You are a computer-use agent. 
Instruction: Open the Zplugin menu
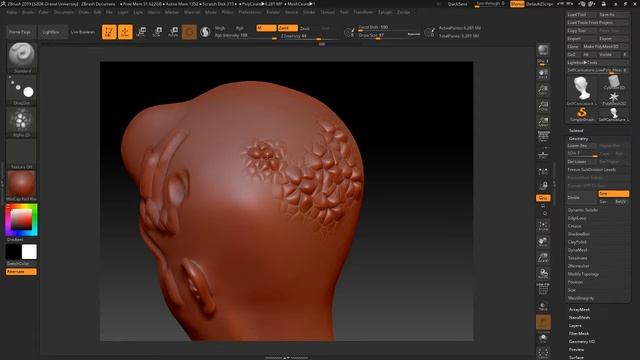tap(385, 12)
